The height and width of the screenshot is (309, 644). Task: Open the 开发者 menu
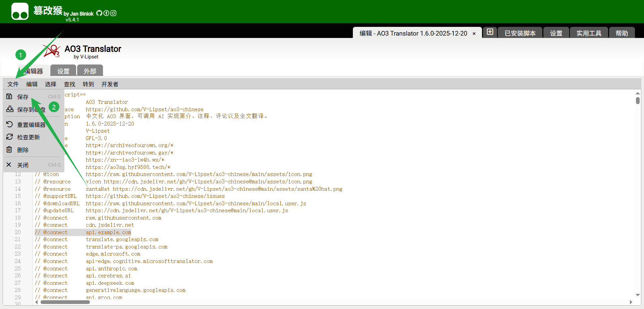click(110, 84)
